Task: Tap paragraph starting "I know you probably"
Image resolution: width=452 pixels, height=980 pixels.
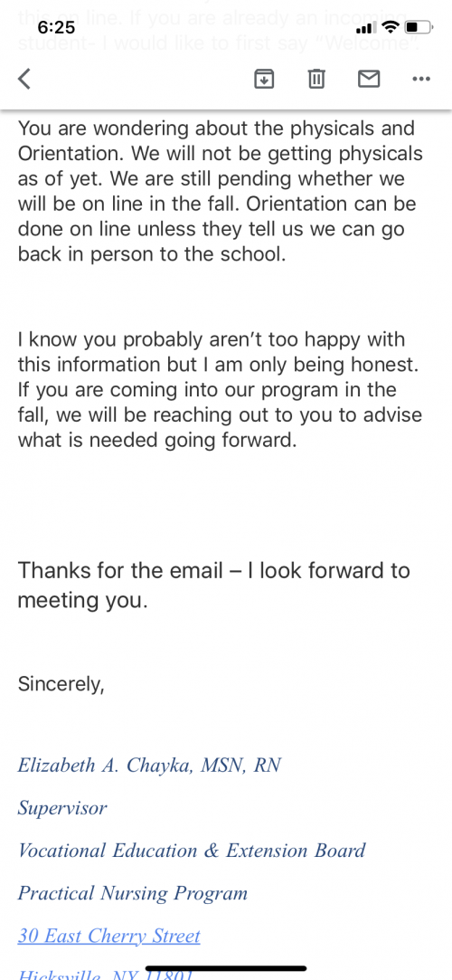Action: (220, 390)
